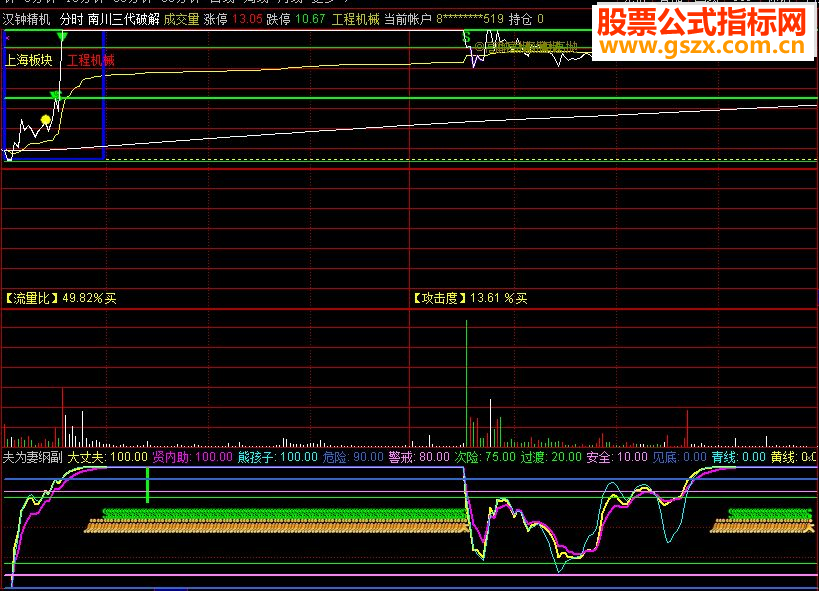Click the 大丈夫: 100.00 value
The width and height of the screenshot is (819, 591).
point(108,457)
